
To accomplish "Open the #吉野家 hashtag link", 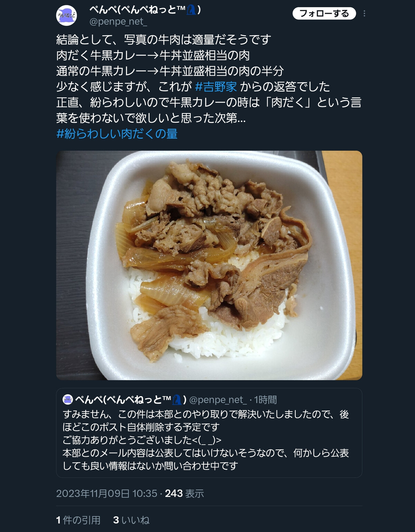I will pyautogui.click(x=216, y=86).
